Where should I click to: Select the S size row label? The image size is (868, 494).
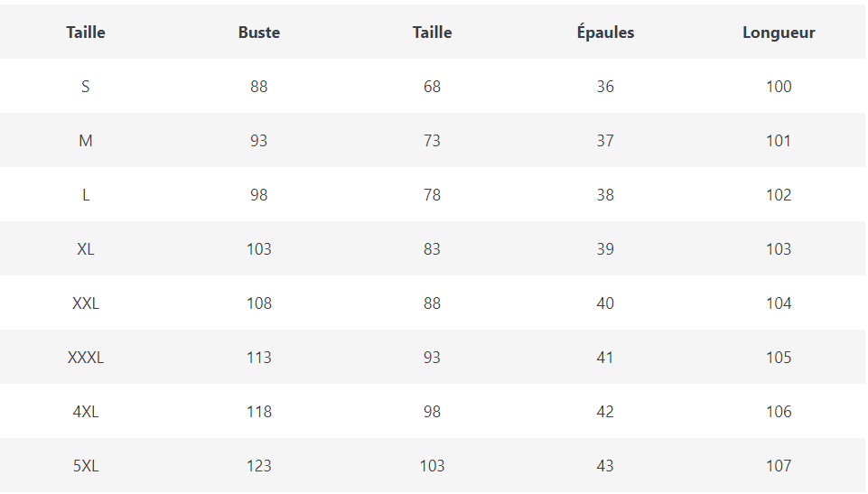tap(86, 87)
